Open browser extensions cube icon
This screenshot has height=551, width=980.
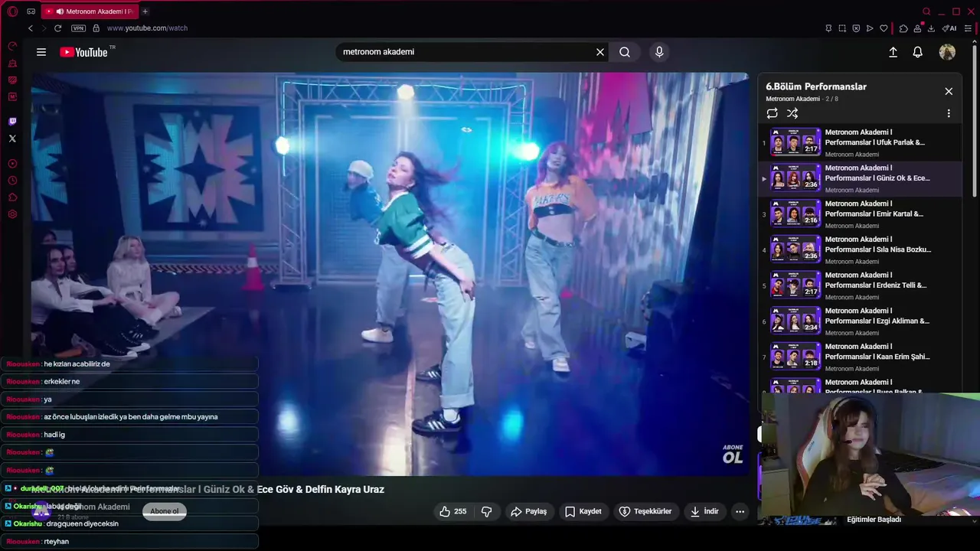903,28
